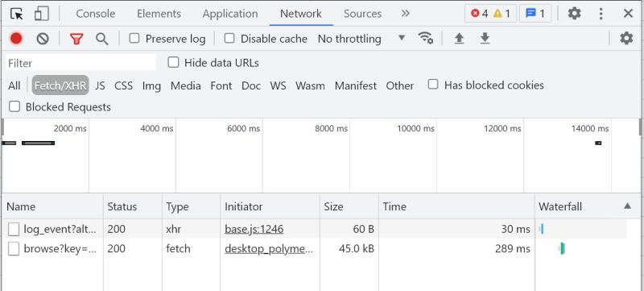
Task: Check Blocked Requests
Action: [x=14, y=106]
